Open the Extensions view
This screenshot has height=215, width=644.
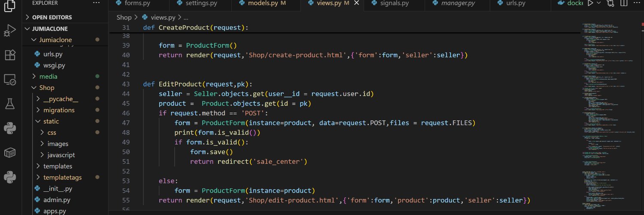[9, 55]
